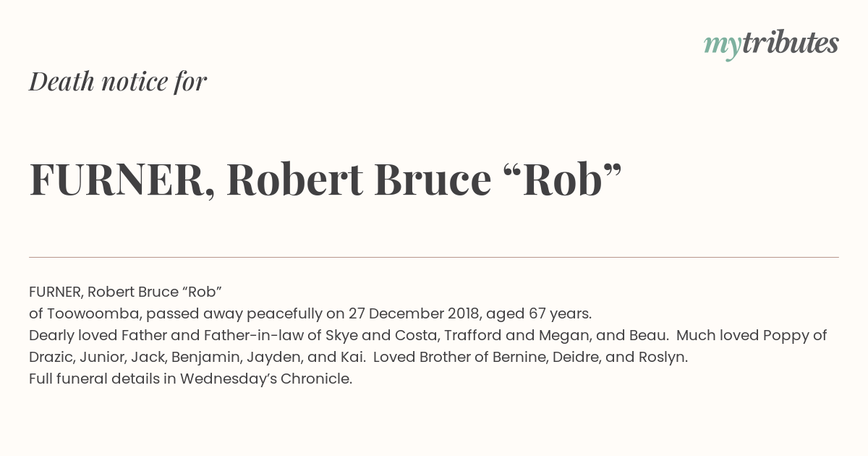Click the small name line above "of Toowoomba"
The height and width of the screenshot is (456, 868).
pos(125,292)
